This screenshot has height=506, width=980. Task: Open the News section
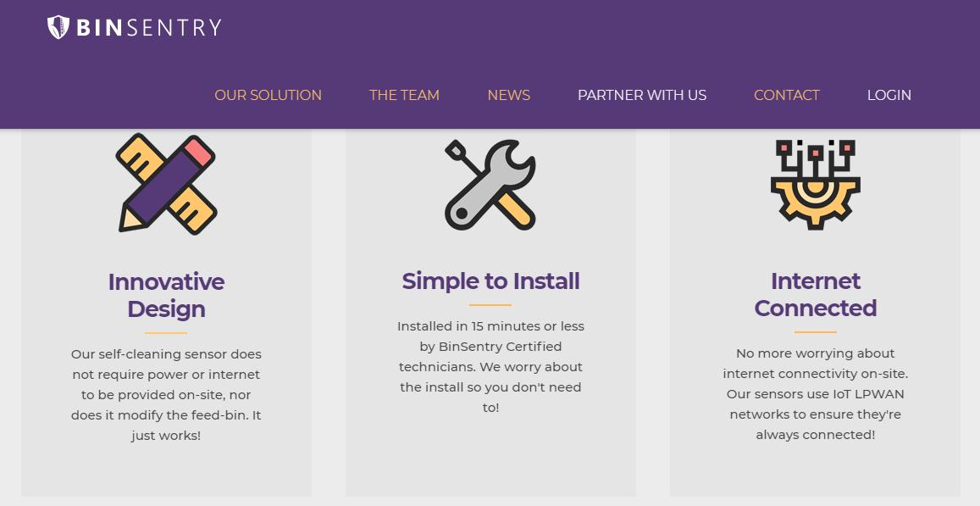(509, 95)
